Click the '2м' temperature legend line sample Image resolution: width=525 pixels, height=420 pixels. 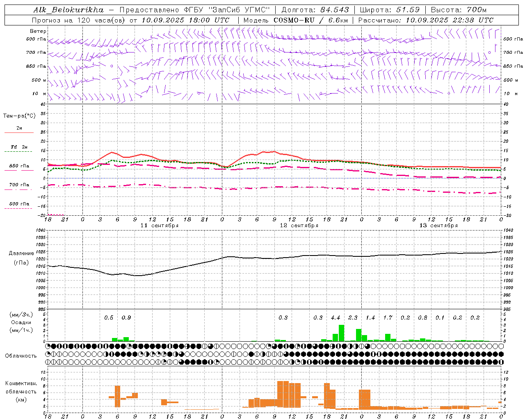point(19,132)
